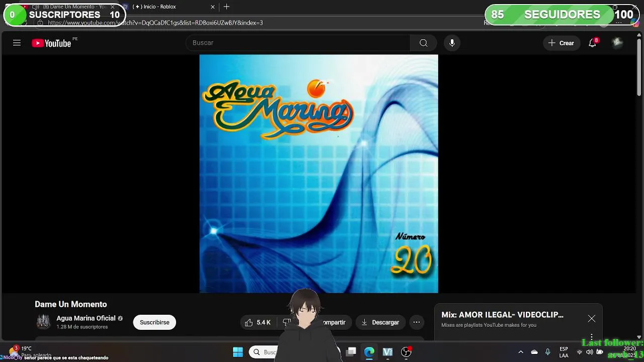Image resolution: width=644 pixels, height=362 pixels.
Task: Like the video with 5.4 K likes
Action: pos(258,322)
